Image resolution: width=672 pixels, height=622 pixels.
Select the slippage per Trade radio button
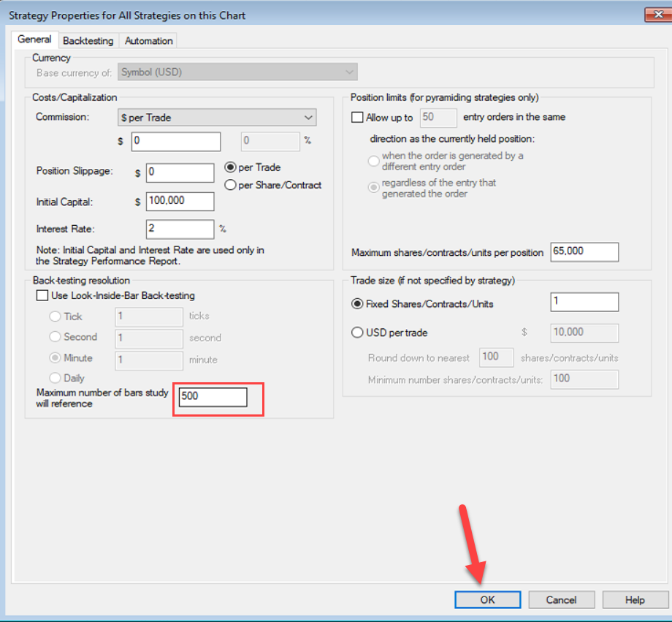click(x=231, y=167)
